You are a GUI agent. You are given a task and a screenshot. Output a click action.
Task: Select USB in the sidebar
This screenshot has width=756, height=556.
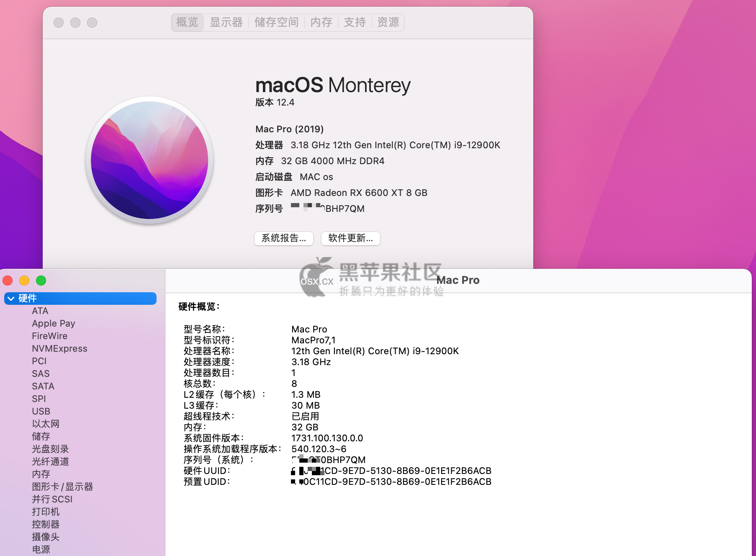41,412
